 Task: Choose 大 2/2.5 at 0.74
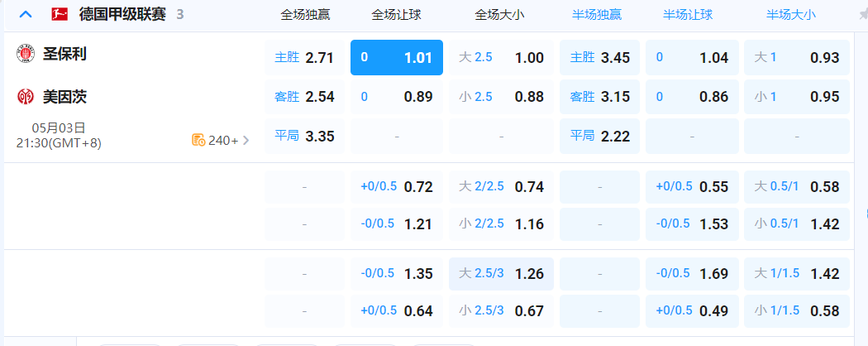(x=501, y=187)
